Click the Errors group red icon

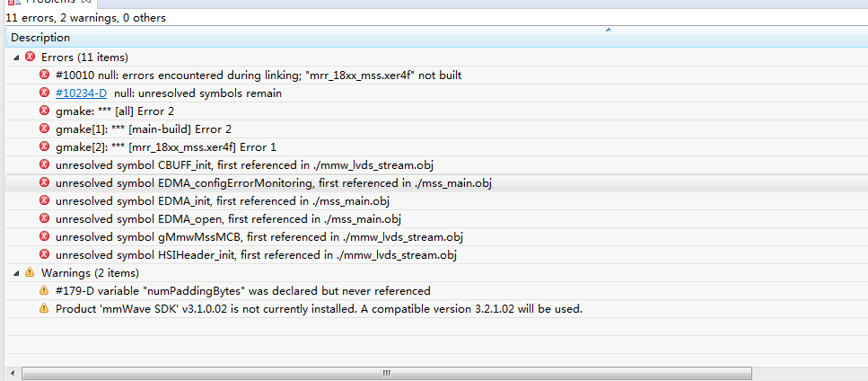click(30, 57)
